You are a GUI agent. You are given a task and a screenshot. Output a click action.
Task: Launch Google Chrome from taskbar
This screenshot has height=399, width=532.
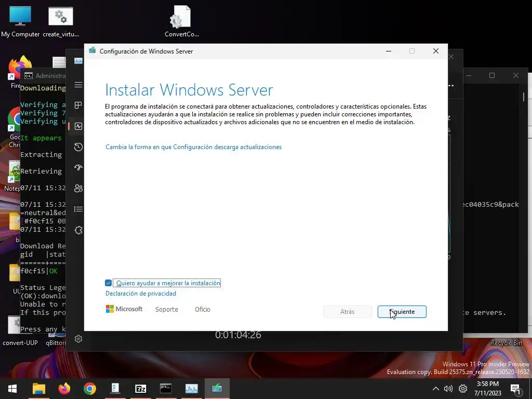(x=89, y=389)
